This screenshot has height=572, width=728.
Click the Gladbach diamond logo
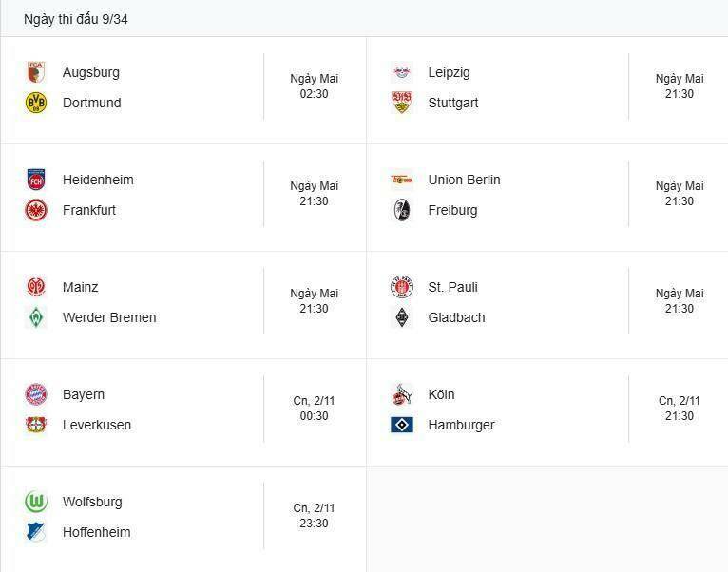pyautogui.click(x=401, y=317)
